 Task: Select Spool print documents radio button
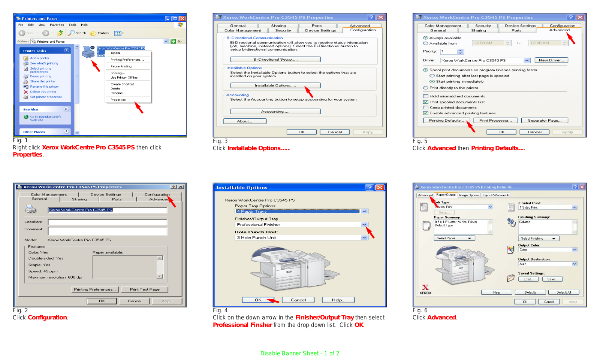425,70
